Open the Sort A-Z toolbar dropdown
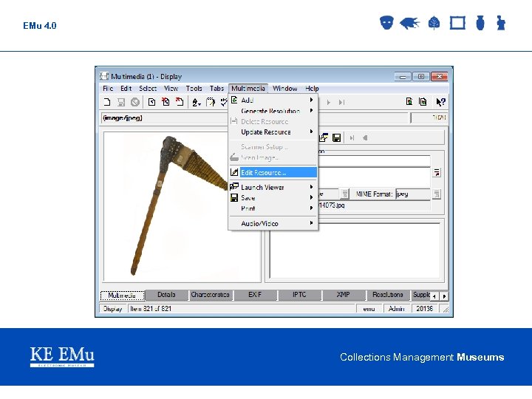The height and width of the screenshot is (399, 532). [x=197, y=102]
